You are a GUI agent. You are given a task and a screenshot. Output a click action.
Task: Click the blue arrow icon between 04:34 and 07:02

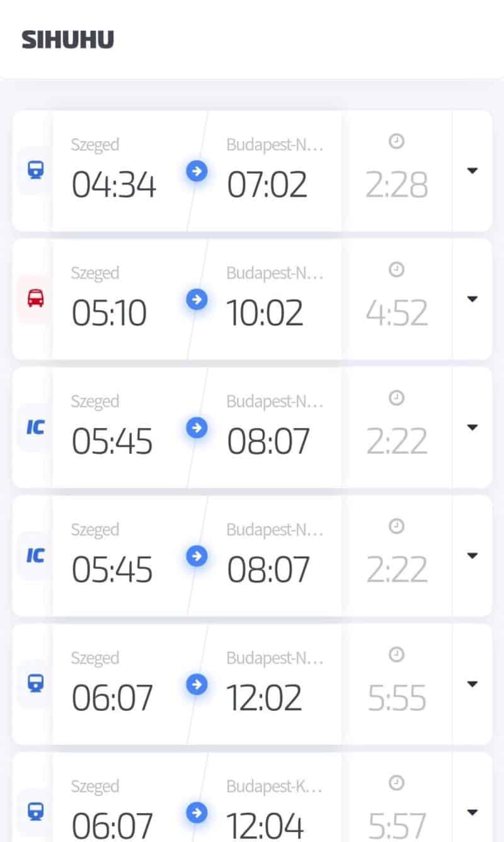(197, 171)
